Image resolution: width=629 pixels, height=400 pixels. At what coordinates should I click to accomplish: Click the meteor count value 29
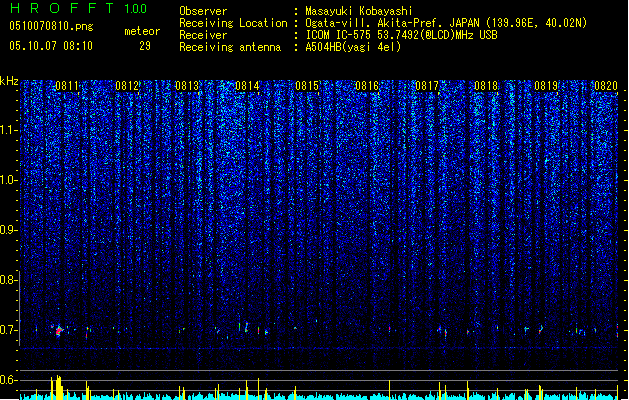coord(145,46)
